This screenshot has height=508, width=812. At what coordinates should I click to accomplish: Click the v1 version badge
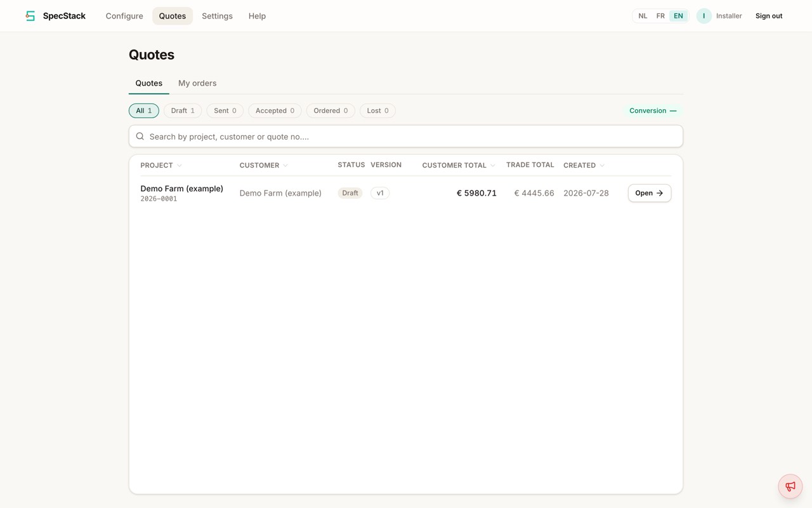[x=380, y=193]
